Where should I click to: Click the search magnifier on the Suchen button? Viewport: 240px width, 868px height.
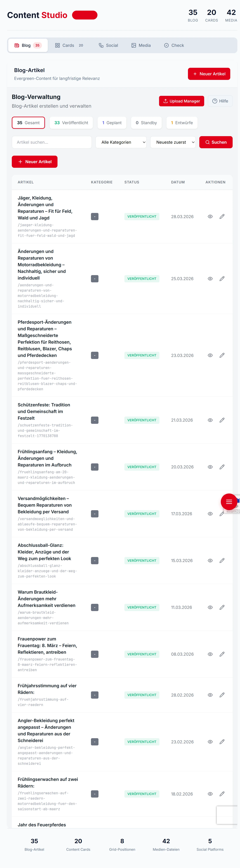click(208, 142)
